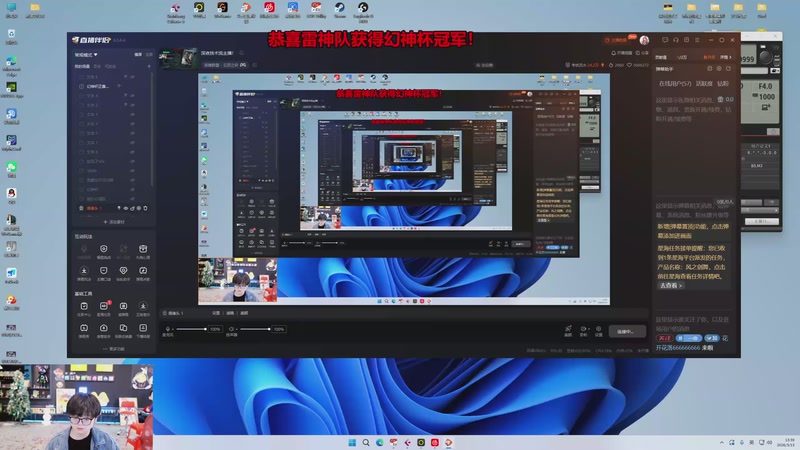The height and width of the screenshot is (450, 800).
Task: Open the Windows Start button
Action: point(352,442)
